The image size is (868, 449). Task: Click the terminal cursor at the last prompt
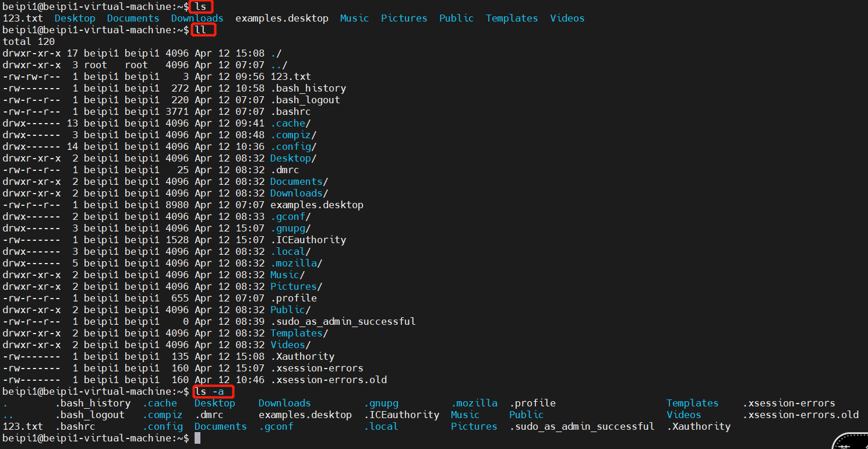click(x=197, y=438)
